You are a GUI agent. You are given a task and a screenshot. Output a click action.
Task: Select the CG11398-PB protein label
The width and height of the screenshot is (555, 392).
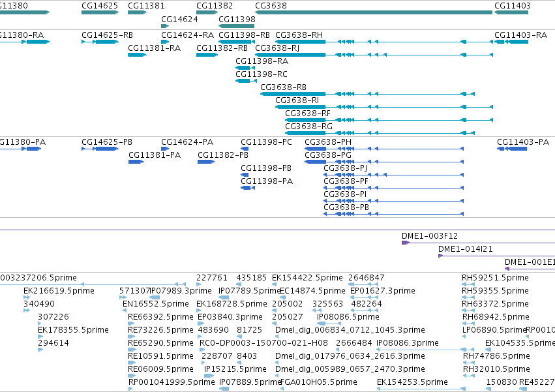(x=266, y=168)
